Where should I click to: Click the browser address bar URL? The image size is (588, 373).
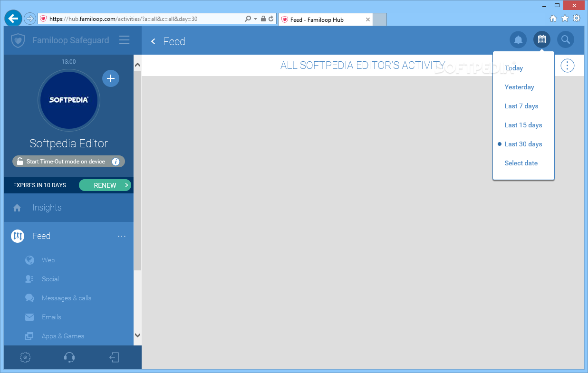click(123, 19)
